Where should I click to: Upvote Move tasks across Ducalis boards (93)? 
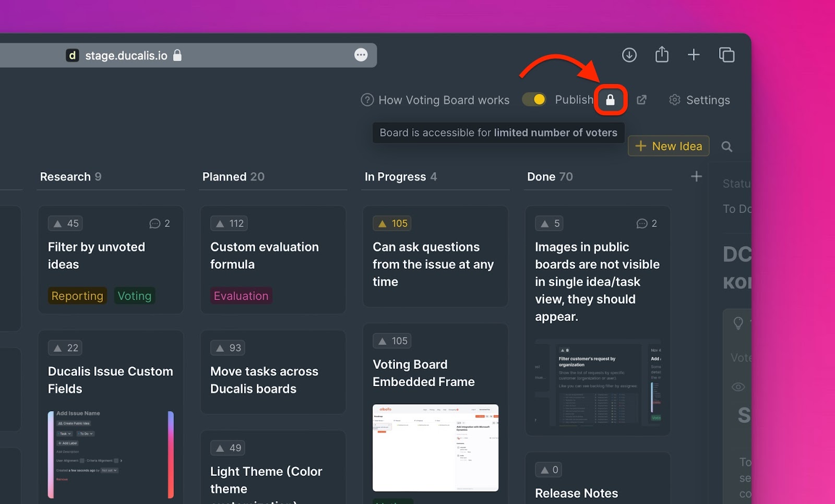click(x=228, y=348)
